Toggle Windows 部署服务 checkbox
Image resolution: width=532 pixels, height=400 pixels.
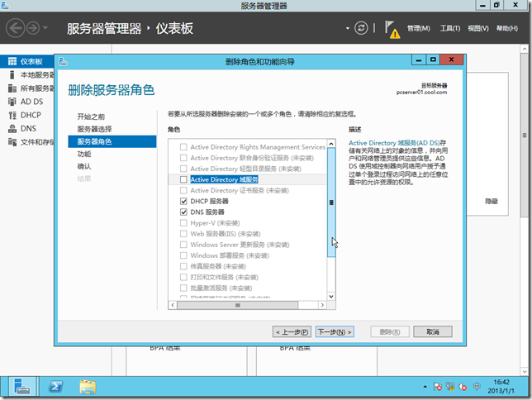[x=183, y=255]
